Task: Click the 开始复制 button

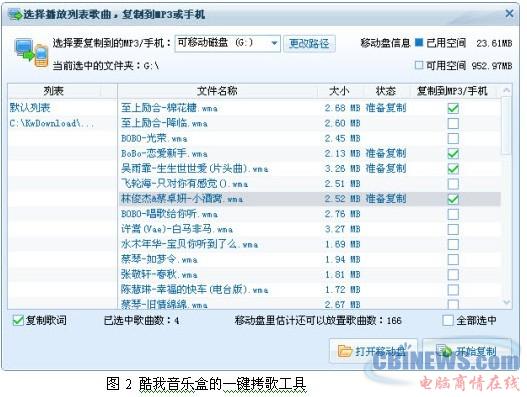Action: pyautogui.click(x=467, y=351)
